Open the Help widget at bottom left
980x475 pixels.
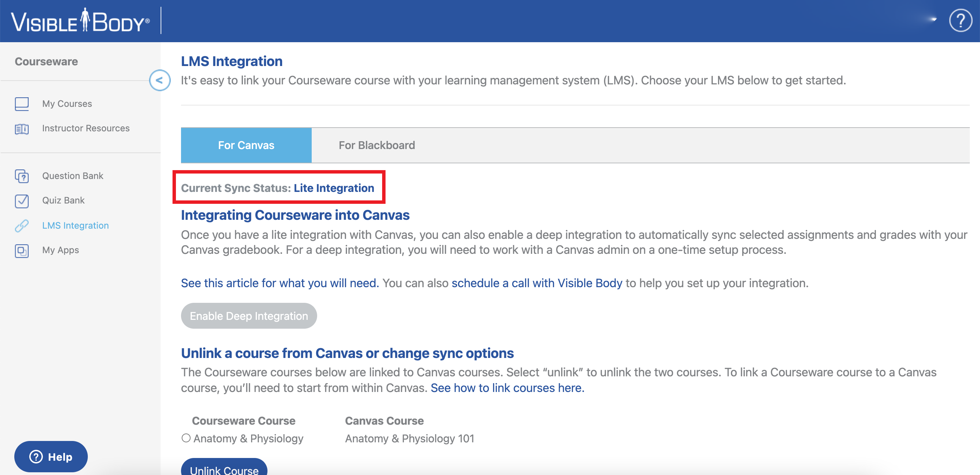point(51,456)
